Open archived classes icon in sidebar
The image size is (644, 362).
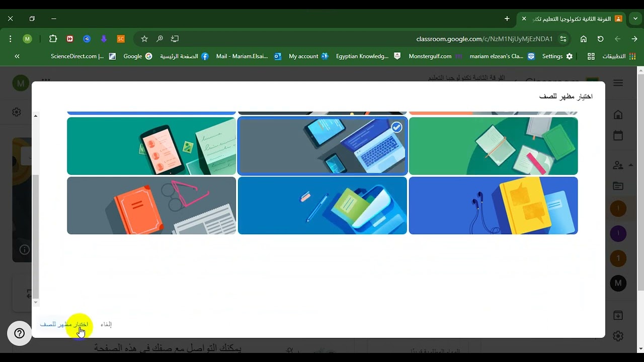coord(618,315)
